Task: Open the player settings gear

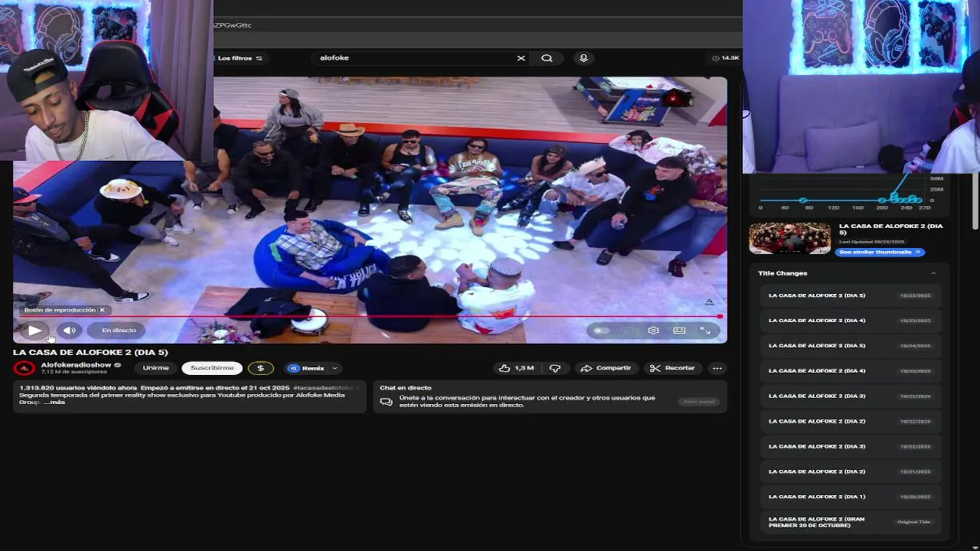Action: tap(653, 331)
